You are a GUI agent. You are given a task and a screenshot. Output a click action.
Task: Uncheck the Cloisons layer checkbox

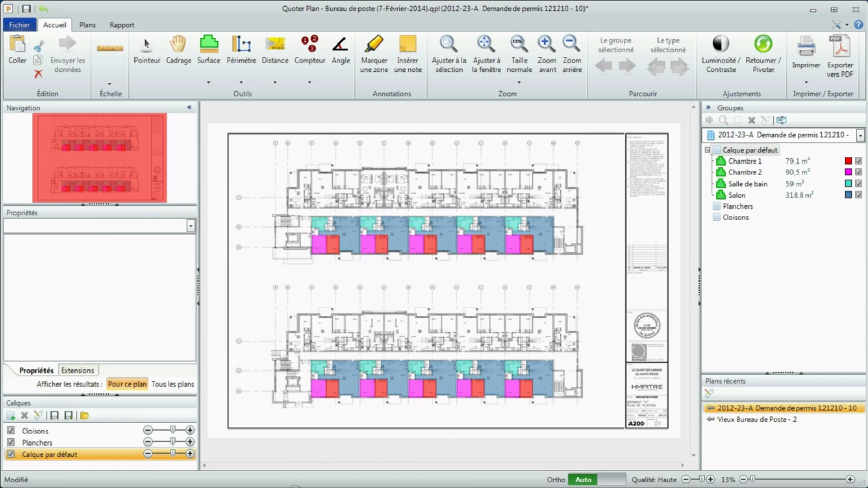coord(11,431)
